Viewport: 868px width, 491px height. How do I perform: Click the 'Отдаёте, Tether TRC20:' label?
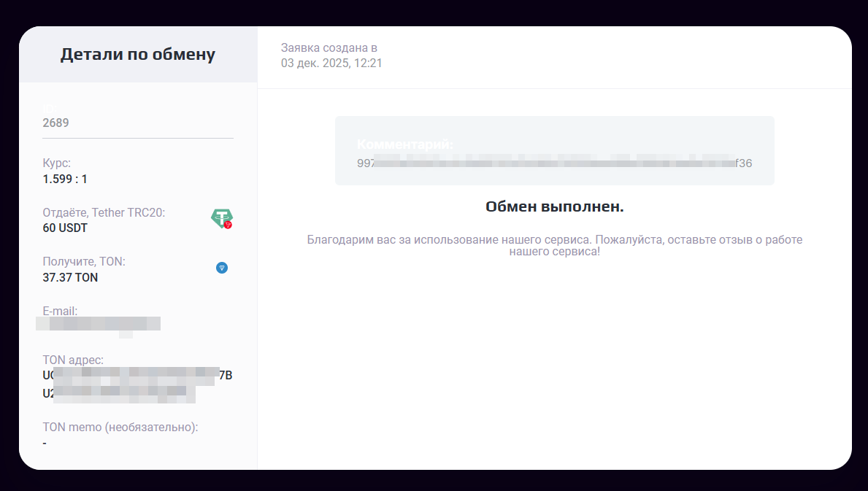pyautogui.click(x=104, y=212)
